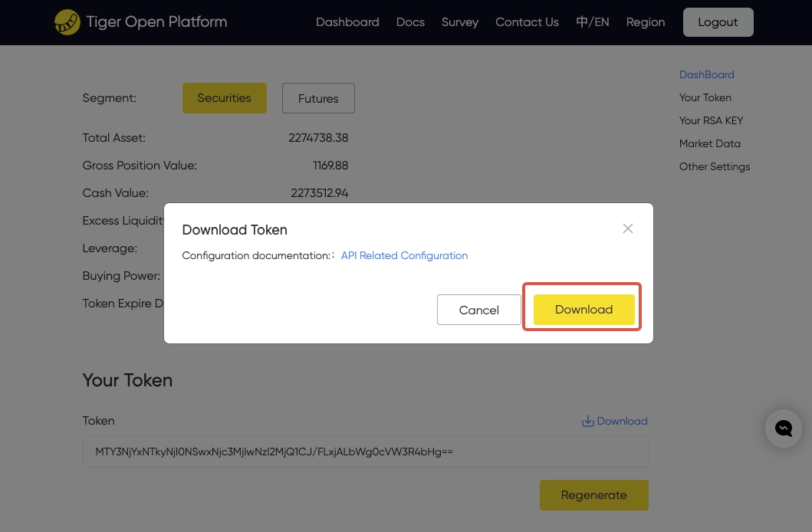Image resolution: width=812 pixels, height=532 pixels.
Task: Jump to Market Data in sidebar
Action: (x=709, y=143)
